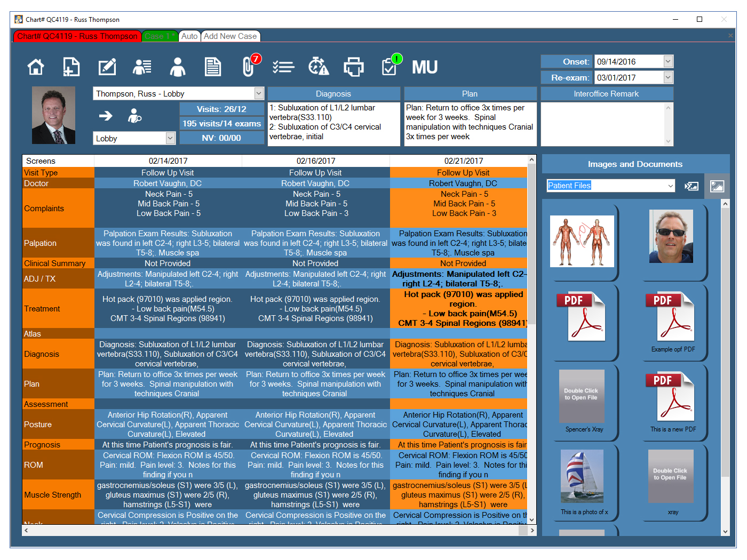Print using the printer icon
747x560 pixels.
pos(354,67)
